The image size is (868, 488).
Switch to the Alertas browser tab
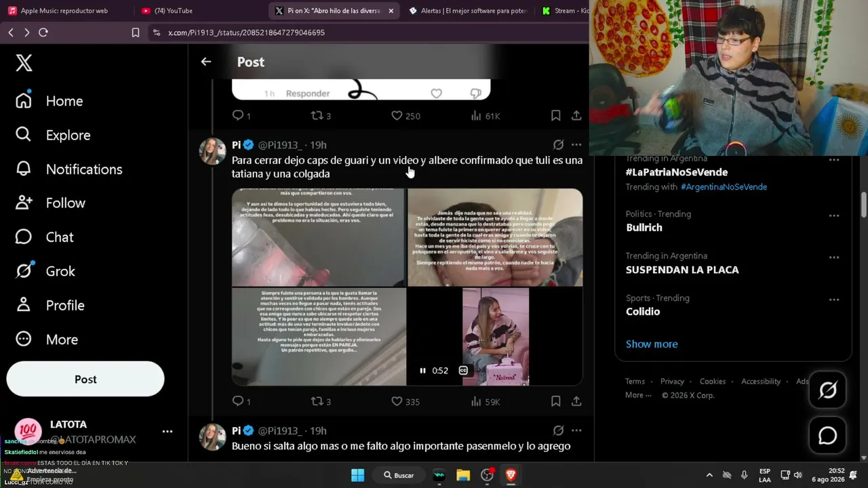[x=467, y=11]
